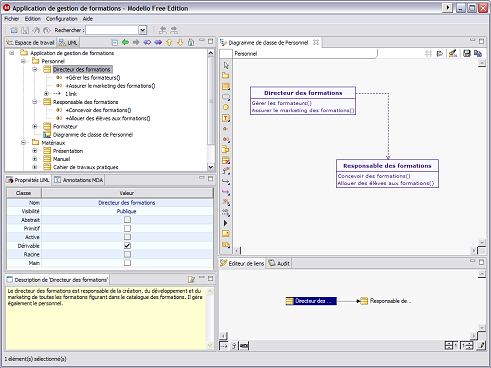Open the Configuration menu
Viewport: 491px width, 368px height.
pyautogui.click(x=62, y=19)
